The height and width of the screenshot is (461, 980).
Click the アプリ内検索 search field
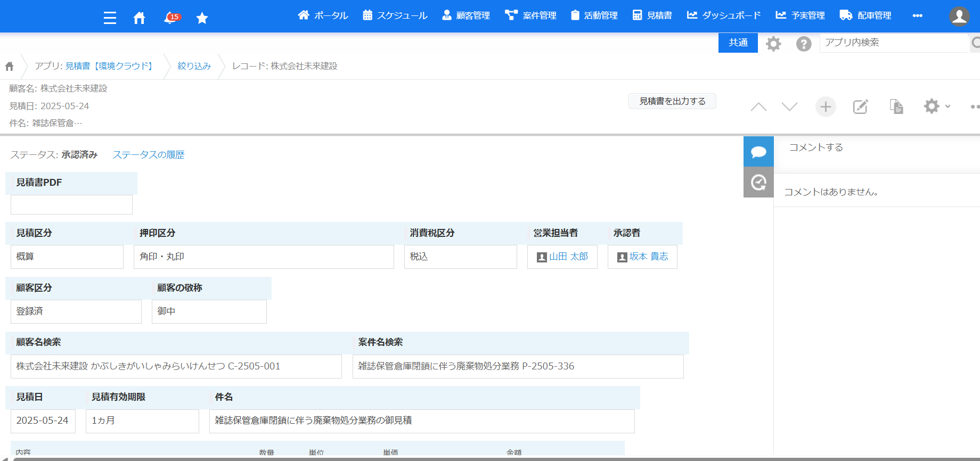coord(894,43)
